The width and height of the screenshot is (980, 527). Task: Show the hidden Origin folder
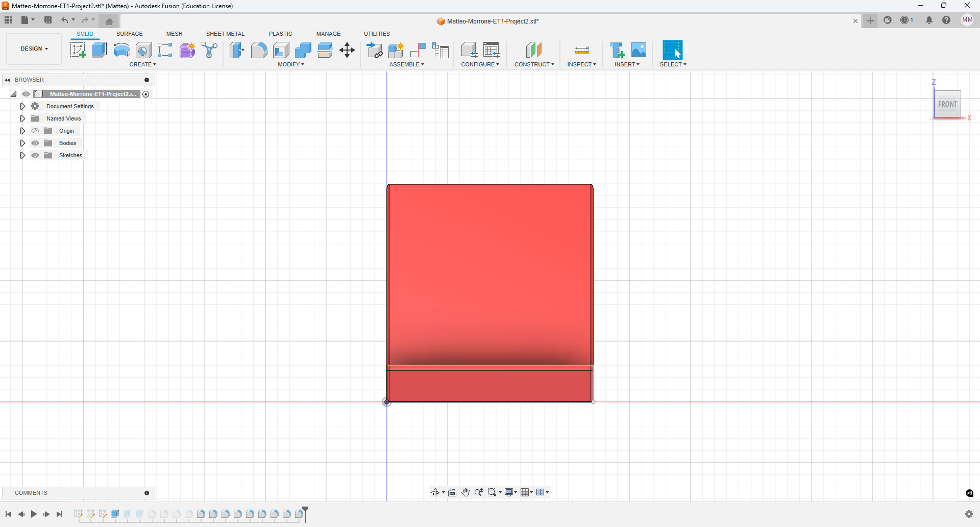(x=35, y=131)
